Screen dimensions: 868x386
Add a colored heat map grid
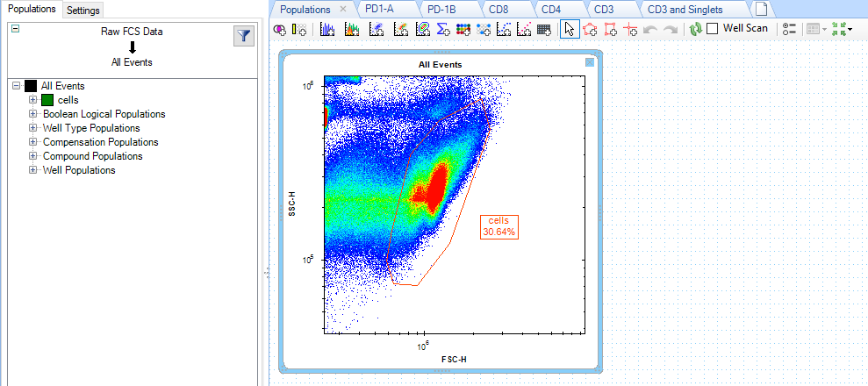pyautogui.click(x=463, y=29)
